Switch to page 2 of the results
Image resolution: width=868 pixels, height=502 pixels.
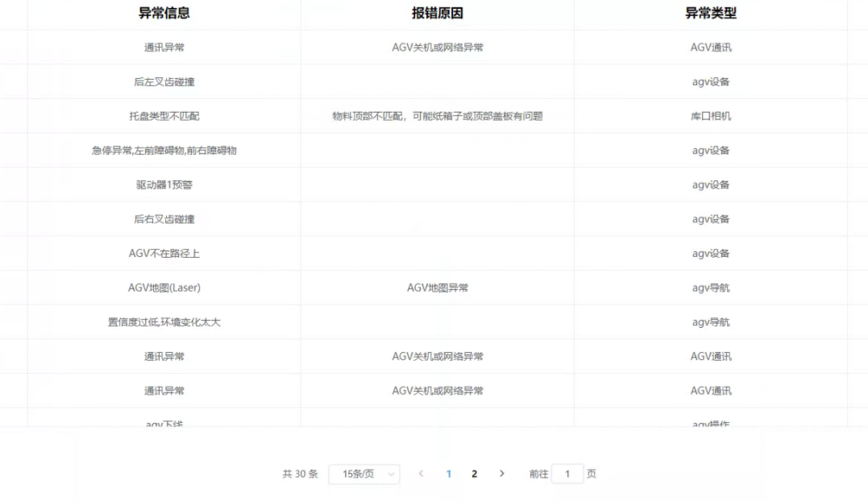click(474, 474)
